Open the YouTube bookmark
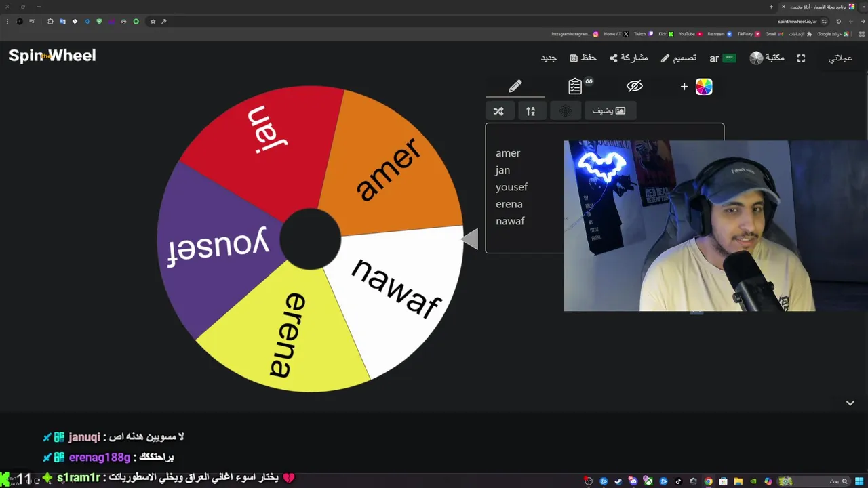 pyautogui.click(x=691, y=34)
